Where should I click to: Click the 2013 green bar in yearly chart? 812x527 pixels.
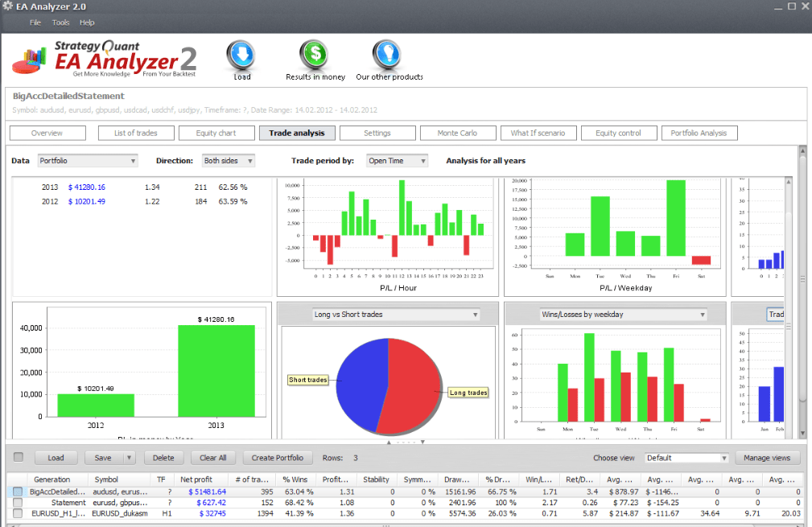tap(216, 371)
